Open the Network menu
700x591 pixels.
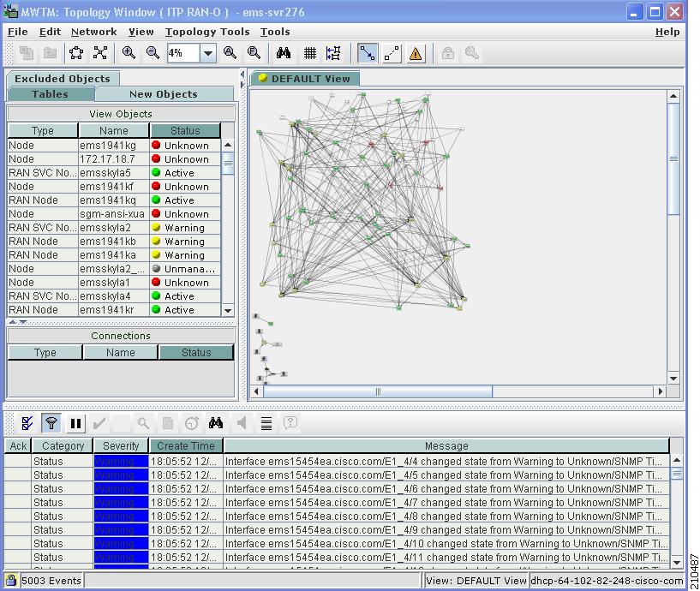93,32
